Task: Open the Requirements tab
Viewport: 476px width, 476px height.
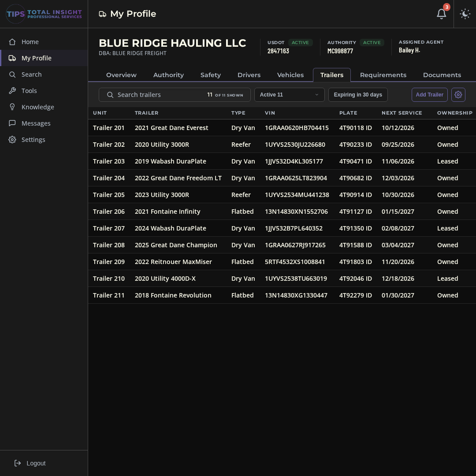Action: click(383, 75)
